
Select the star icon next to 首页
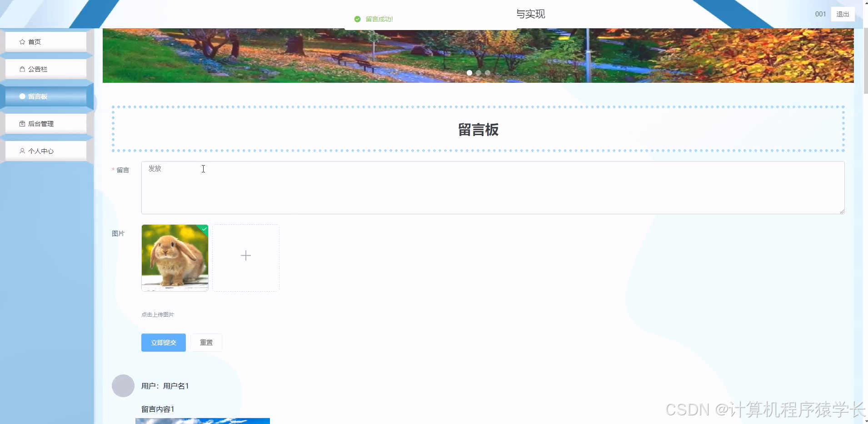click(x=22, y=41)
